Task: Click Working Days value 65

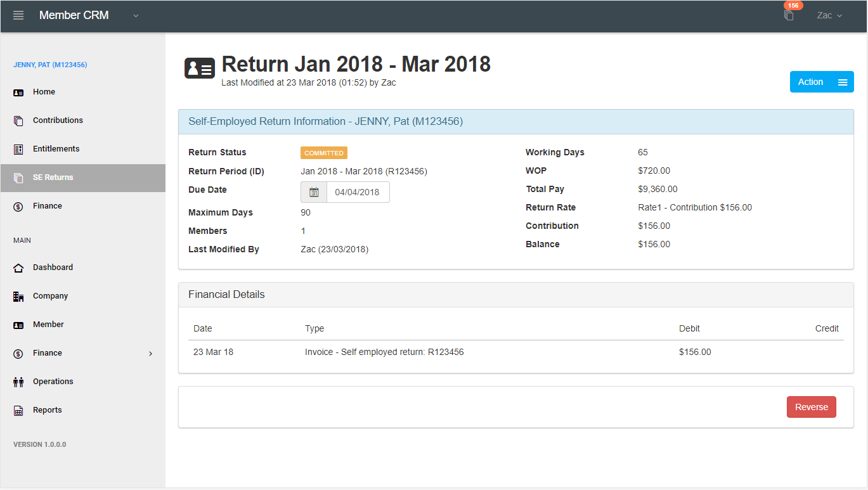Action: (643, 152)
